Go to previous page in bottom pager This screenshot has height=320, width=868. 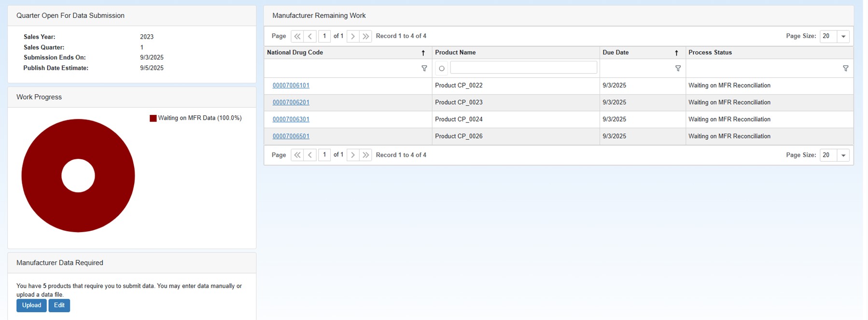coord(310,155)
